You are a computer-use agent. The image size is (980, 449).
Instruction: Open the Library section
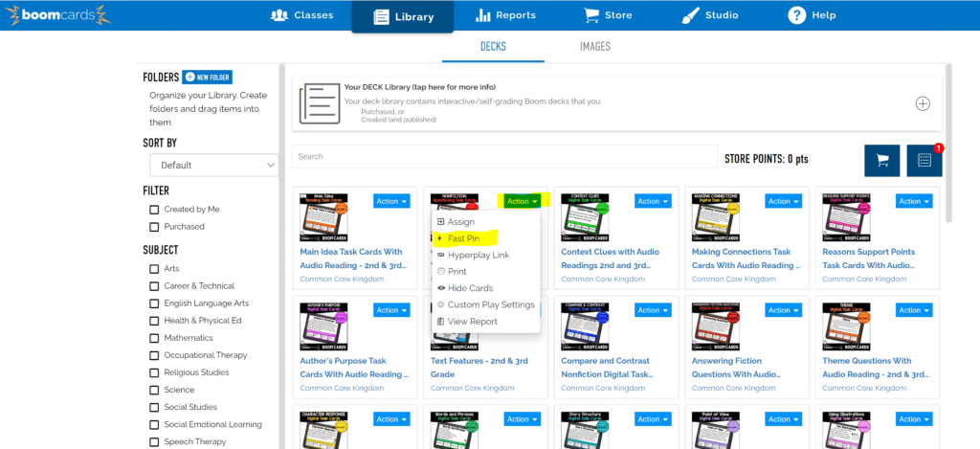coord(403,17)
